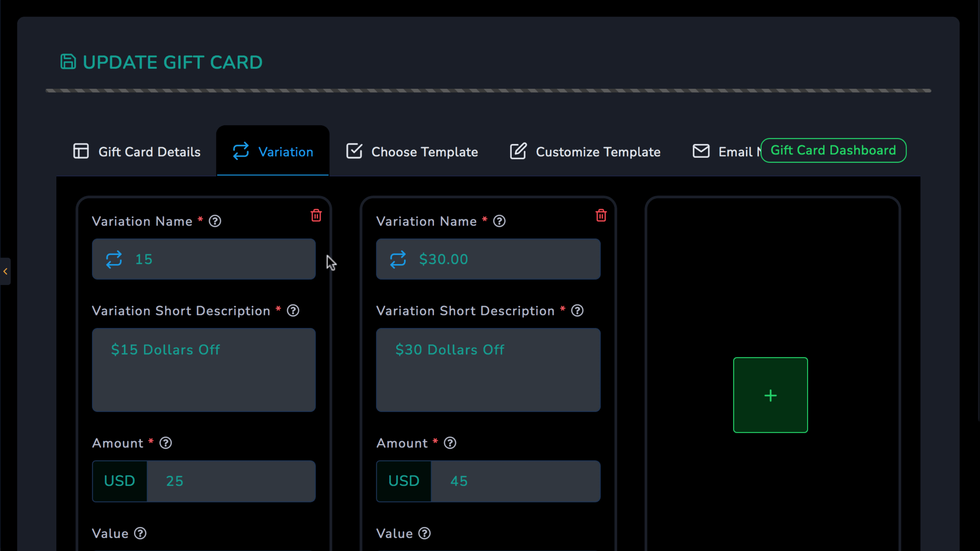Image resolution: width=980 pixels, height=551 pixels.
Task: Delete the $30.00 variation via trash icon
Action: click(601, 215)
